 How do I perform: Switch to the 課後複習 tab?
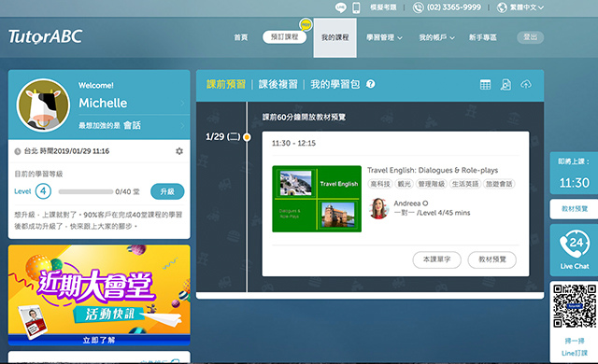pos(278,84)
